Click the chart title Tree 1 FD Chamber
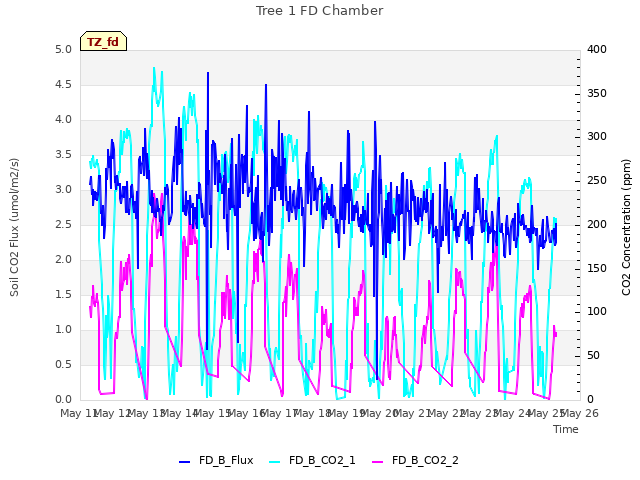This screenshot has width=640, height=480. (320, 11)
